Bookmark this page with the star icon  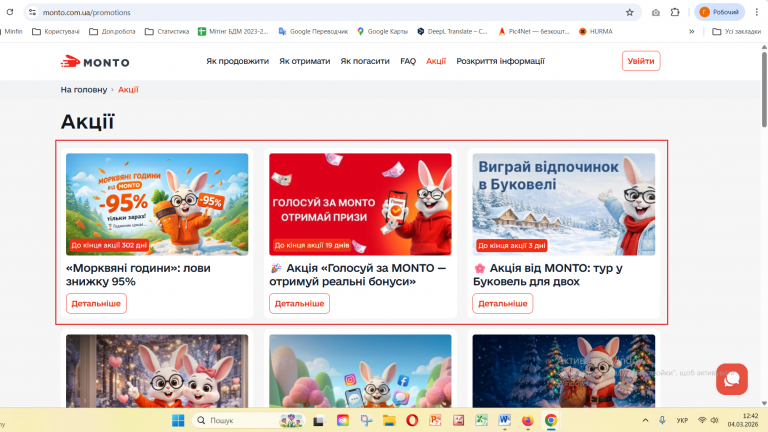point(629,12)
